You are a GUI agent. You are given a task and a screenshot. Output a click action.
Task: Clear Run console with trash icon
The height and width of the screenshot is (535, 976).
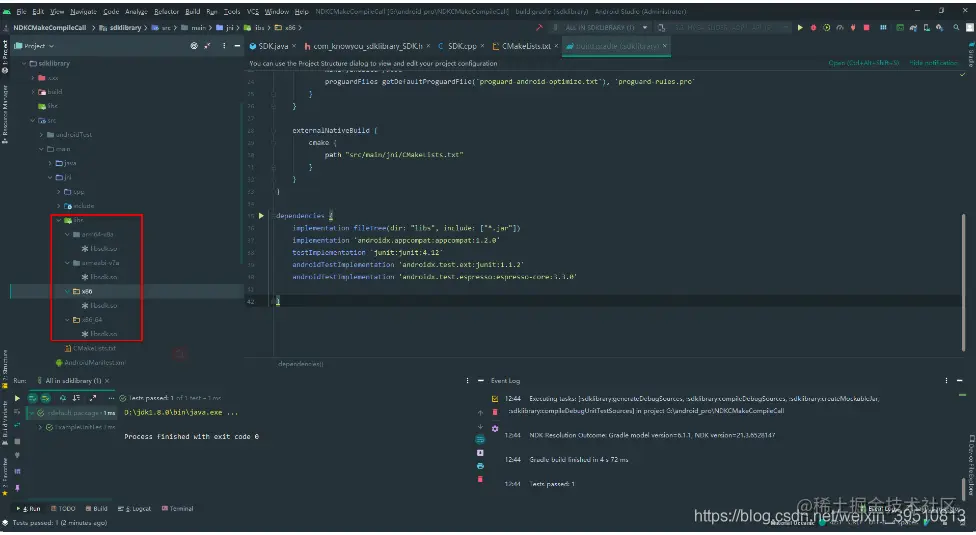pyautogui.click(x=480, y=479)
